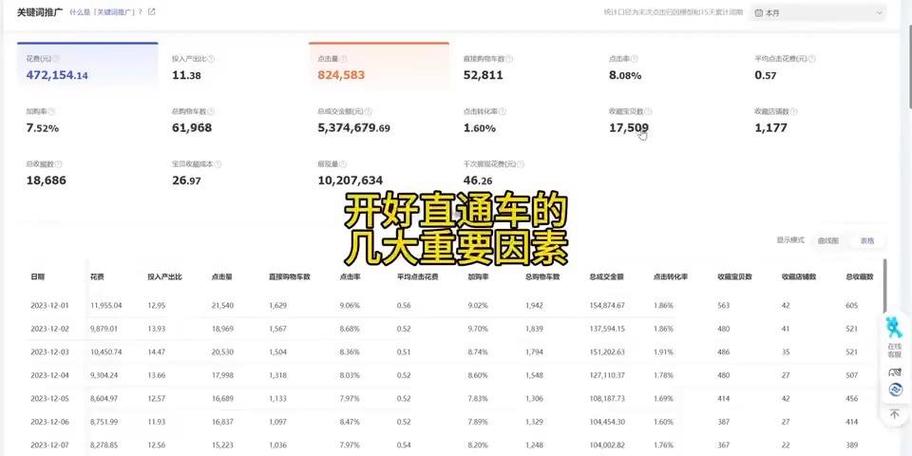This screenshot has height=456, width=912.
Task: Switch display mode to 曲线图
Action: [827, 241]
